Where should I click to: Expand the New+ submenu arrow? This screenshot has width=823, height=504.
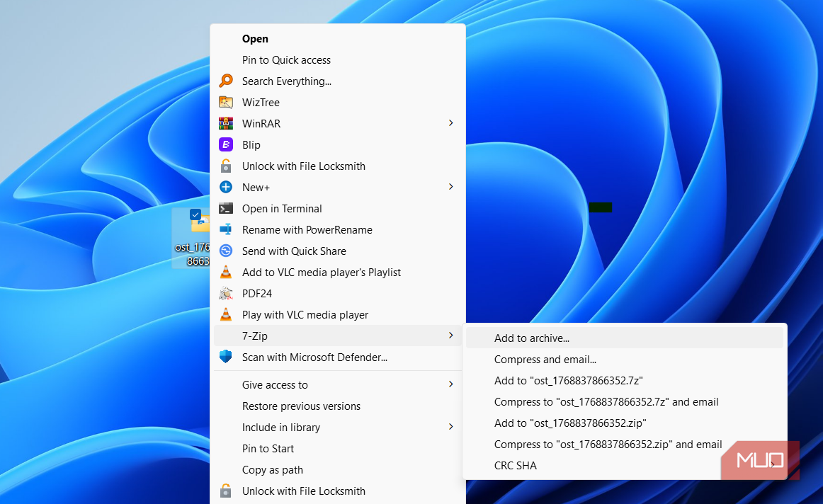[x=451, y=187]
